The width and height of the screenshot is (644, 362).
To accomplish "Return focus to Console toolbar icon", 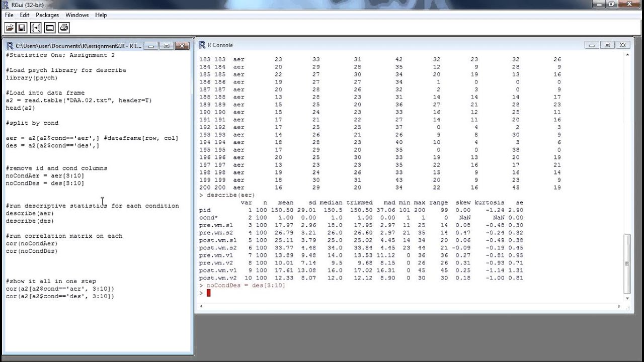I will [x=49, y=27].
